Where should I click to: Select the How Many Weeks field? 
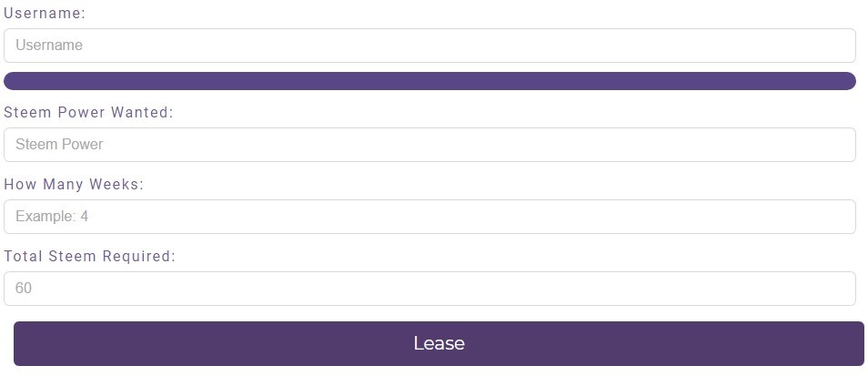point(429,217)
